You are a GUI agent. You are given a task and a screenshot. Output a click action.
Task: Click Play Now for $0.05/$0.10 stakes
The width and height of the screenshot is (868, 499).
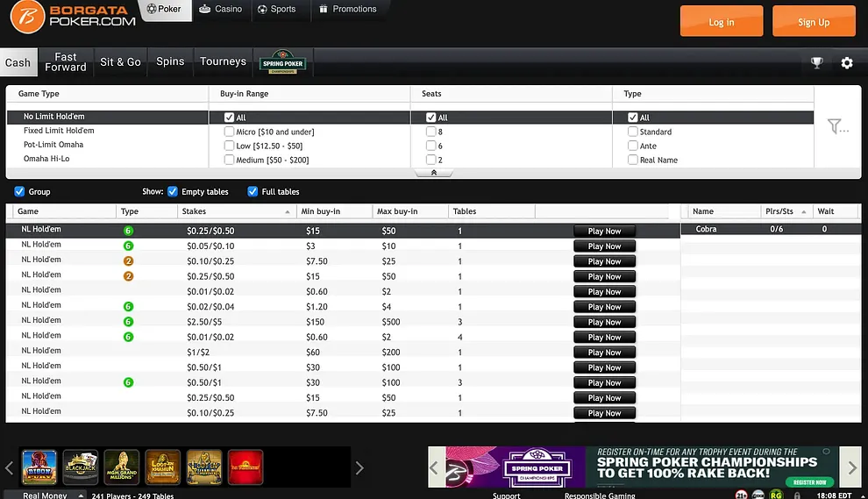(x=604, y=246)
